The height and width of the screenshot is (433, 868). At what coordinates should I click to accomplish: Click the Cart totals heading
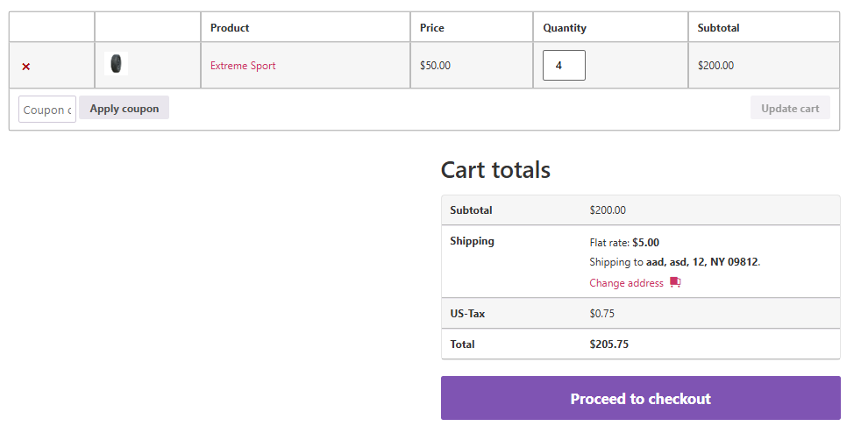click(x=495, y=170)
